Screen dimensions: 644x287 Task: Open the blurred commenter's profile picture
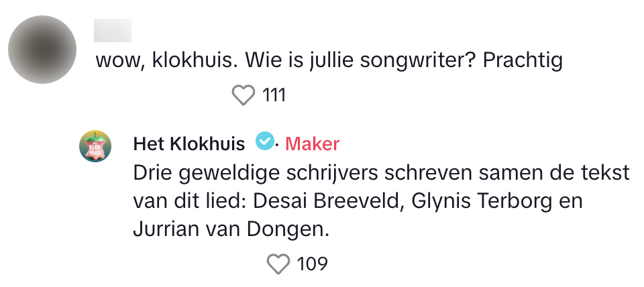42,50
